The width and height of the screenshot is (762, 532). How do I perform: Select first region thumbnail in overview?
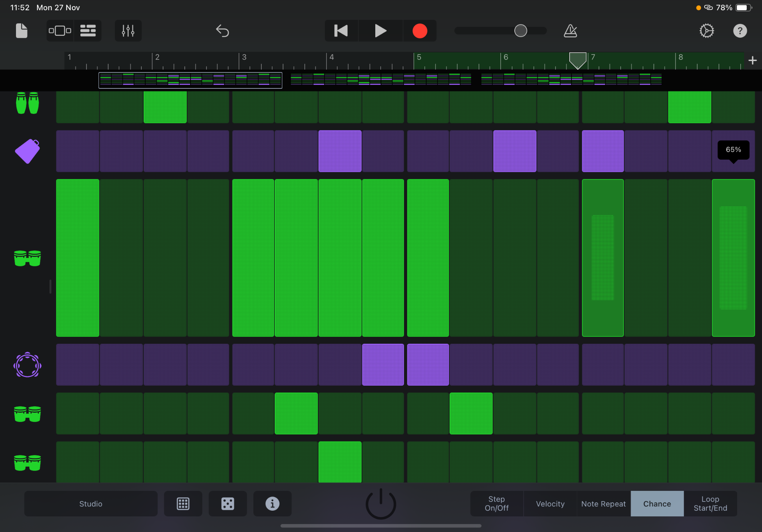pos(190,80)
